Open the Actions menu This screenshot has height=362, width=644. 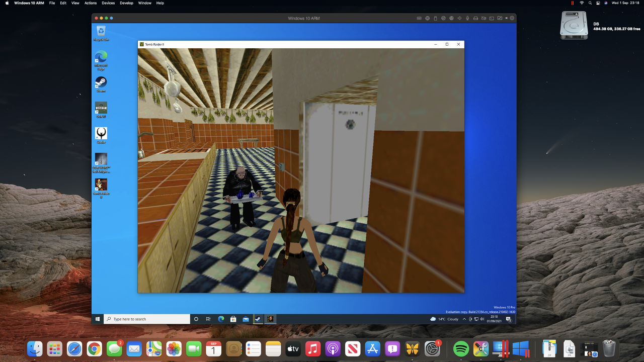(91, 3)
